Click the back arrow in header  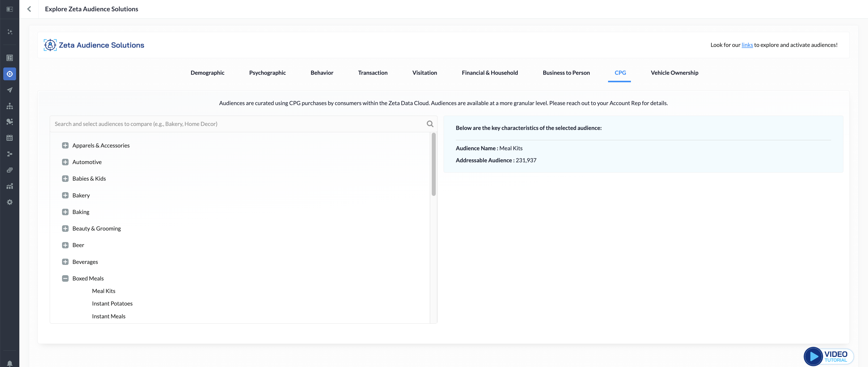[x=29, y=9]
